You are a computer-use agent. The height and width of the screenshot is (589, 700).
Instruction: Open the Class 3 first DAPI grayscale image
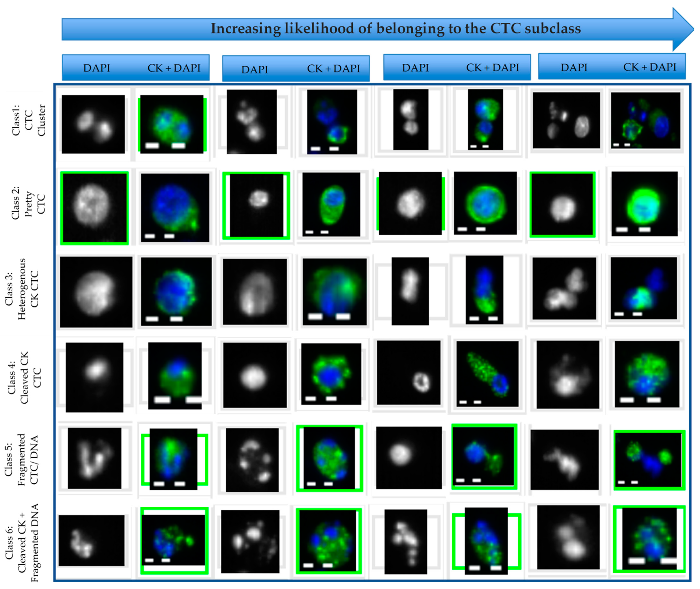(96, 292)
